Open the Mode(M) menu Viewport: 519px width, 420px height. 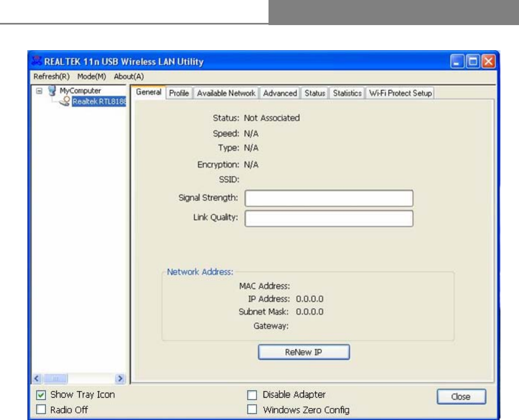point(92,76)
